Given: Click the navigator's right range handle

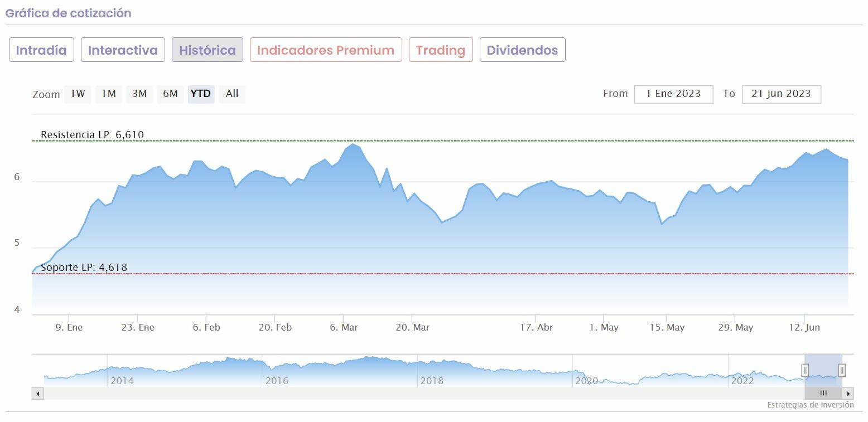Looking at the screenshot, I should click(x=842, y=370).
